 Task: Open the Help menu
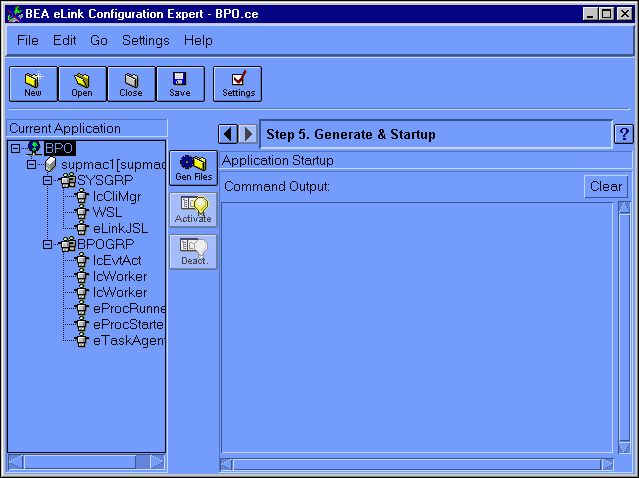point(198,40)
